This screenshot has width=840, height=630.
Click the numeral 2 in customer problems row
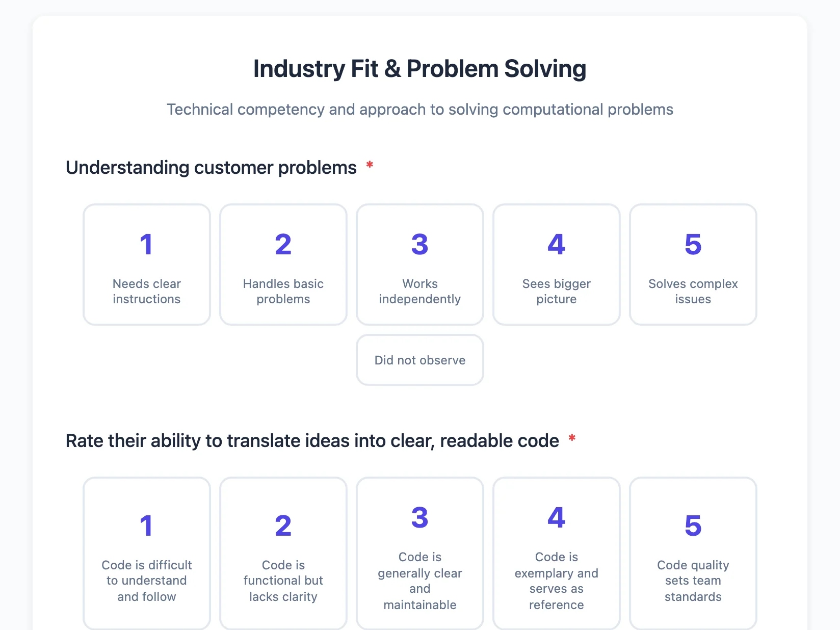tap(283, 244)
